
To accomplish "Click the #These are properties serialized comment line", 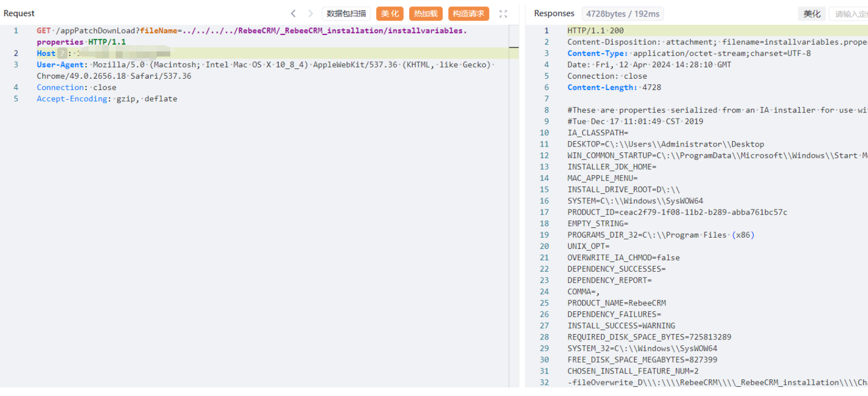I will pyautogui.click(x=718, y=110).
